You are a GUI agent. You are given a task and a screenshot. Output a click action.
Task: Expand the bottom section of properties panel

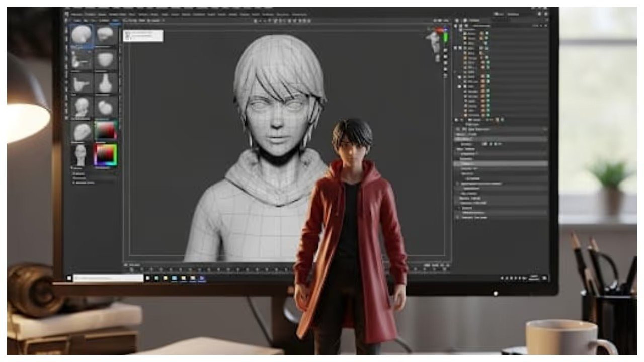pos(459,217)
